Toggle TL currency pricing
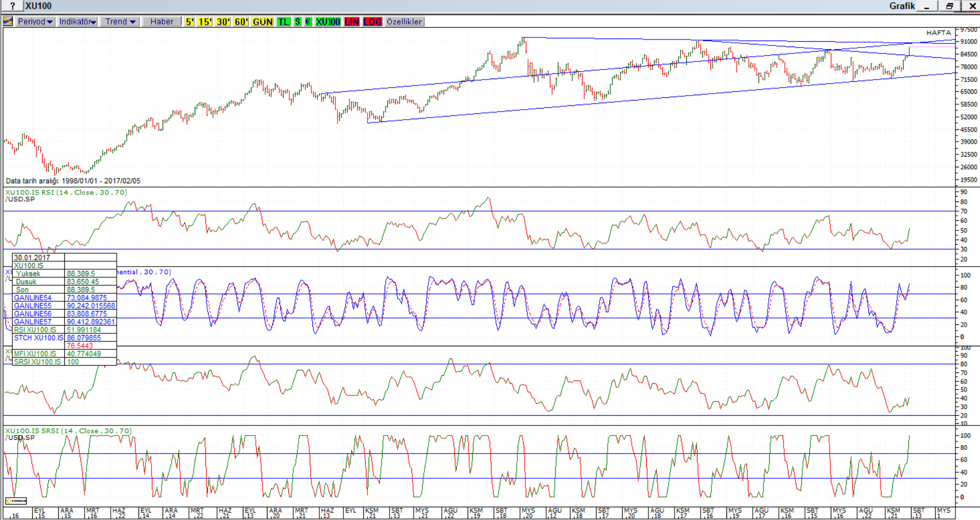980x520 pixels. [x=283, y=22]
